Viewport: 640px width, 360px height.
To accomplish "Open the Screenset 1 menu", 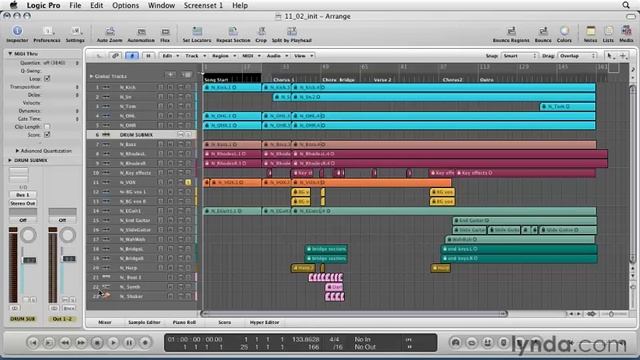I will coord(203,5).
